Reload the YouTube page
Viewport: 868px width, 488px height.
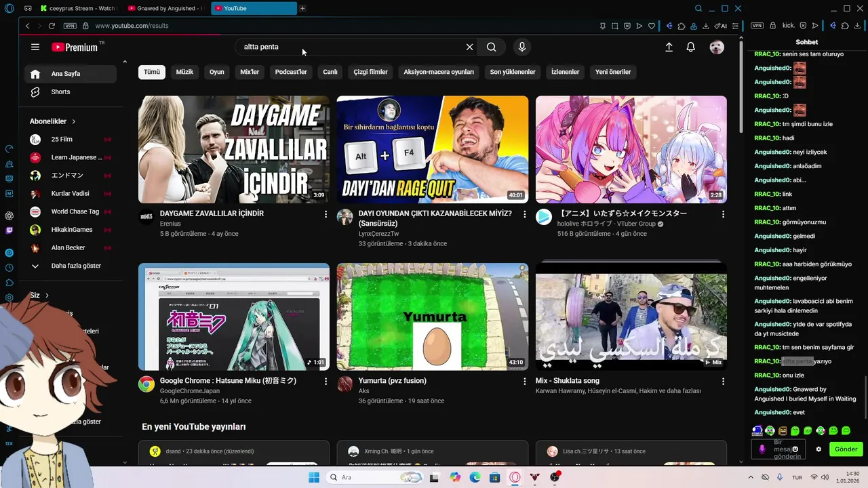pos(52,26)
